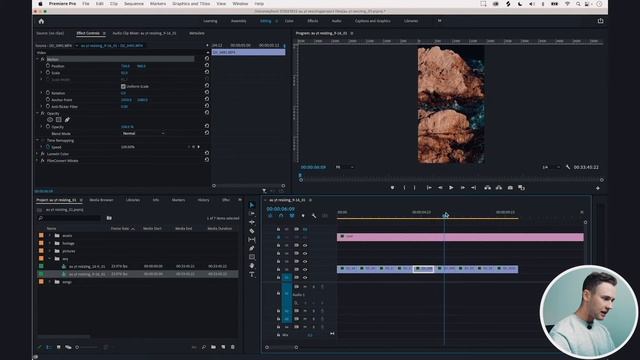This screenshot has width=640, height=360.
Task: Switch to Audio Clip Mixer tab
Action: (144, 33)
